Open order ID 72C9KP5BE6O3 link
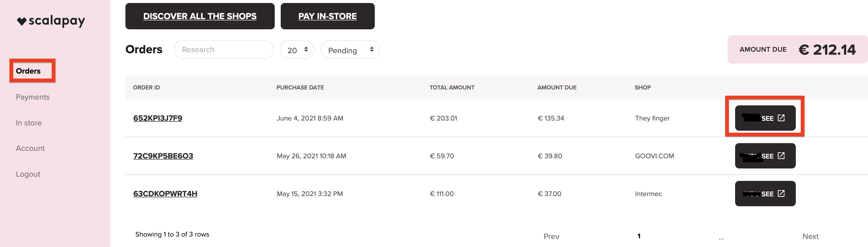 163,156
